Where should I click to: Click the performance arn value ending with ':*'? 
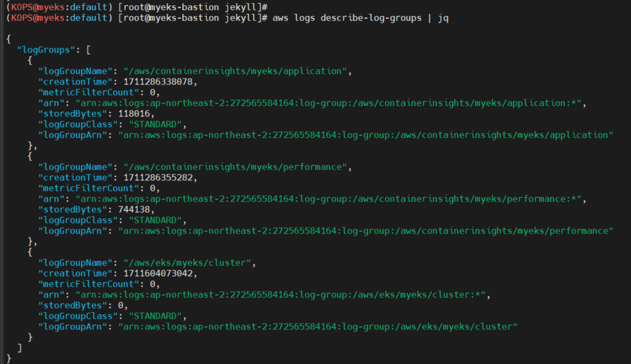coord(330,199)
